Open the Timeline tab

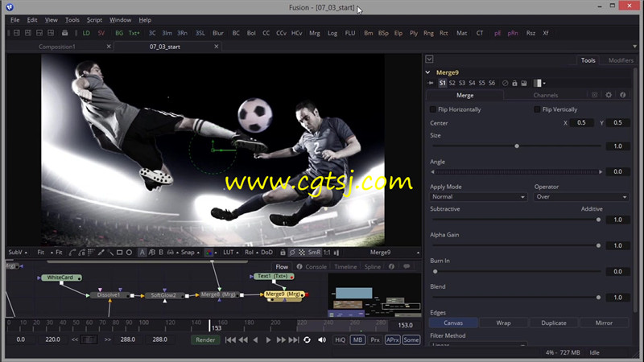pyautogui.click(x=345, y=267)
